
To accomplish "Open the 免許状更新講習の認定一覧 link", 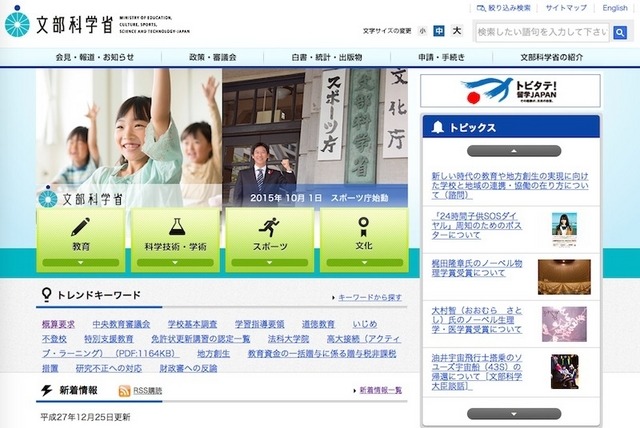I will pos(200,339).
